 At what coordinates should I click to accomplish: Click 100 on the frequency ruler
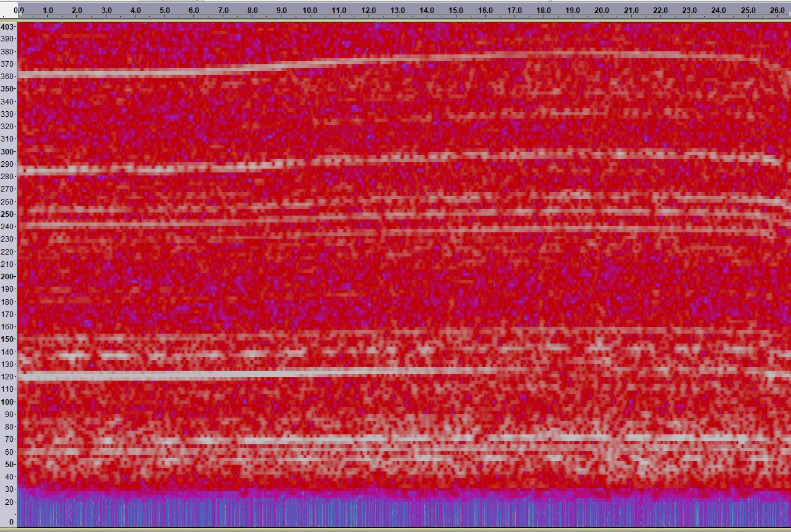8,402
